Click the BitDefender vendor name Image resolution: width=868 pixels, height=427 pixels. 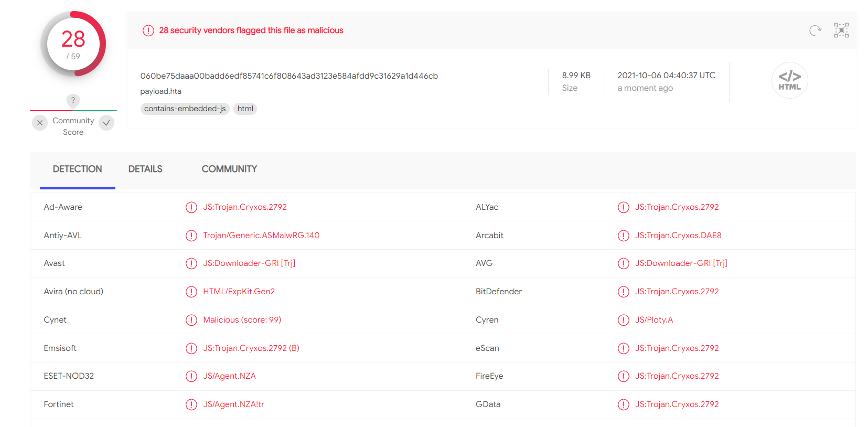499,292
